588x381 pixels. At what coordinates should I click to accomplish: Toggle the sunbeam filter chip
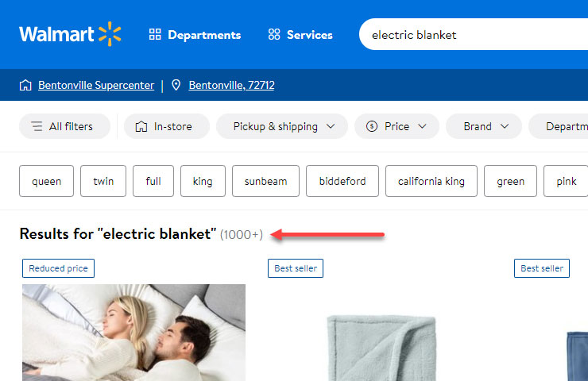coord(265,181)
